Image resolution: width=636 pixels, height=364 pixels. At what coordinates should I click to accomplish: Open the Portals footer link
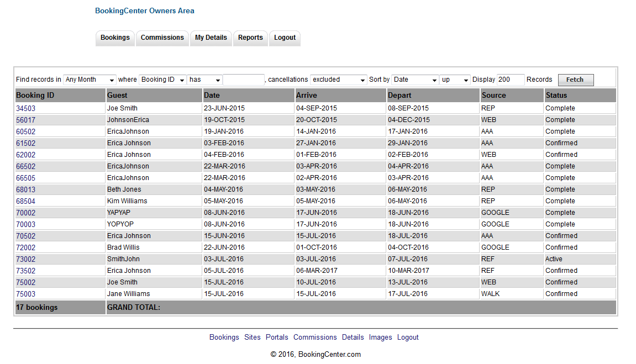click(277, 337)
